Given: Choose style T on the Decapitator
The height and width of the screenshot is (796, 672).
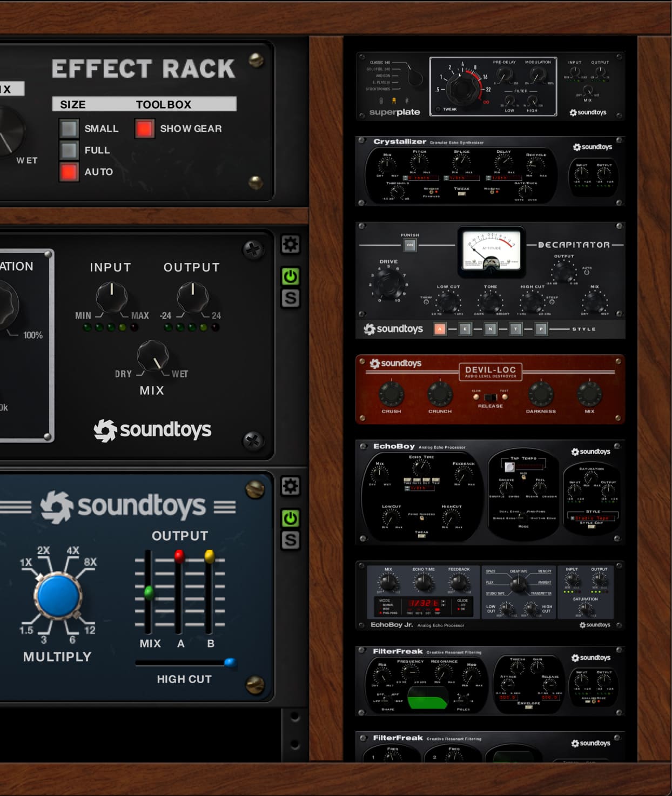Looking at the screenshot, I should (516, 328).
